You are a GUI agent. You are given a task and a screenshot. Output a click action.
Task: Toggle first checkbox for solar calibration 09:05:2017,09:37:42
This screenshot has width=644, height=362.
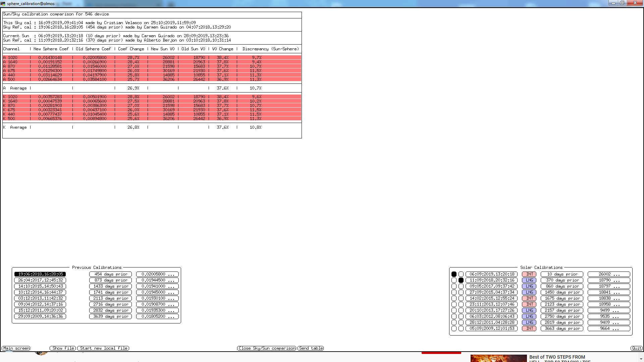click(x=454, y=286)
